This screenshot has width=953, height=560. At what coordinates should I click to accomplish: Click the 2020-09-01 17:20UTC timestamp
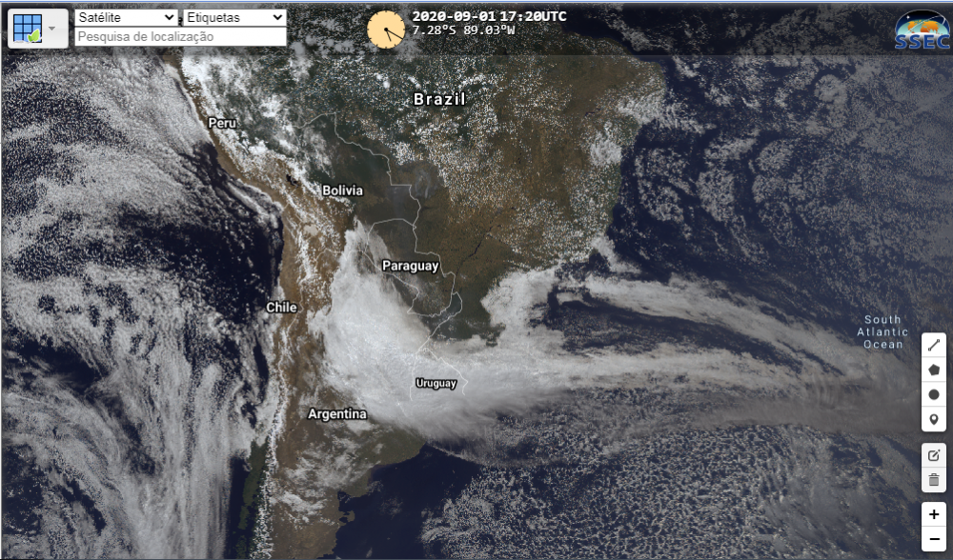coord(489,16)
